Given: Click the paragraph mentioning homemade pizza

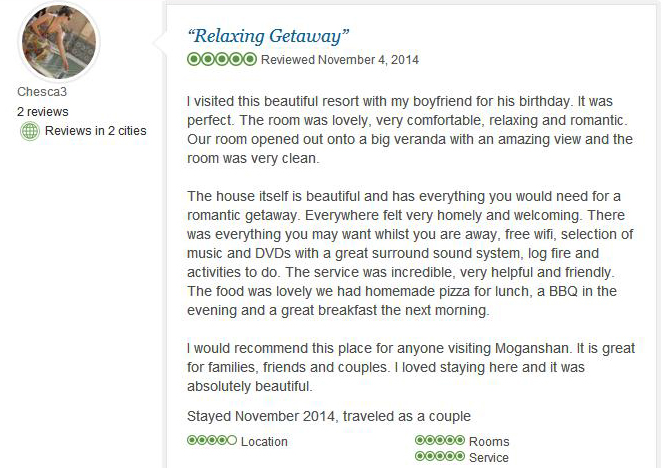Looking at the screenshot, I should coord(410,253).
